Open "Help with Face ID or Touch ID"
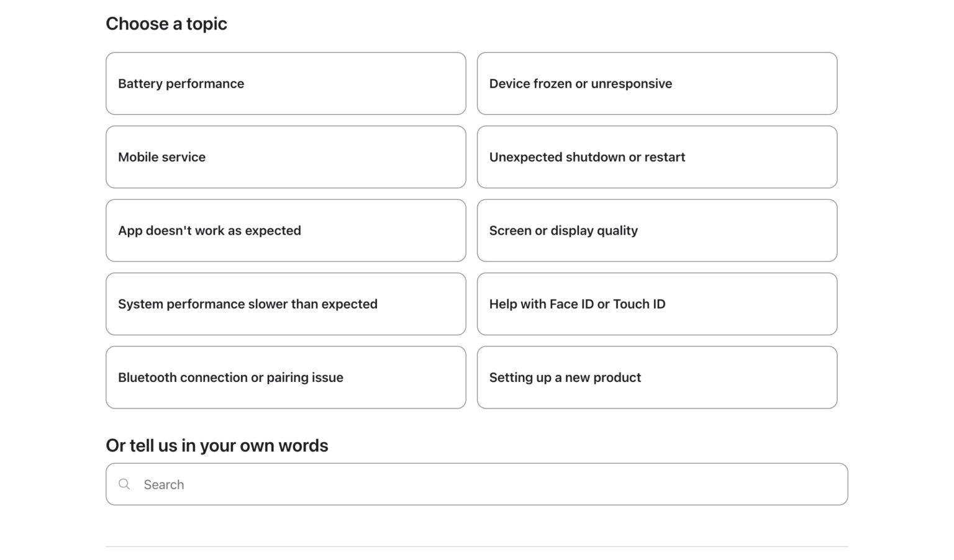 tap(657, 304)
